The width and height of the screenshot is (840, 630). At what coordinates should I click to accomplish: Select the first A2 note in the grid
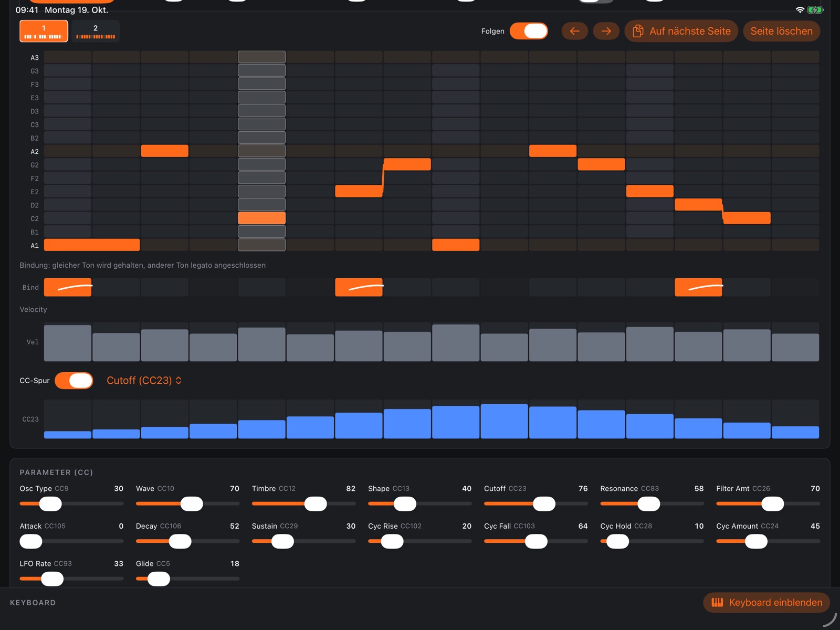point(164,151)
